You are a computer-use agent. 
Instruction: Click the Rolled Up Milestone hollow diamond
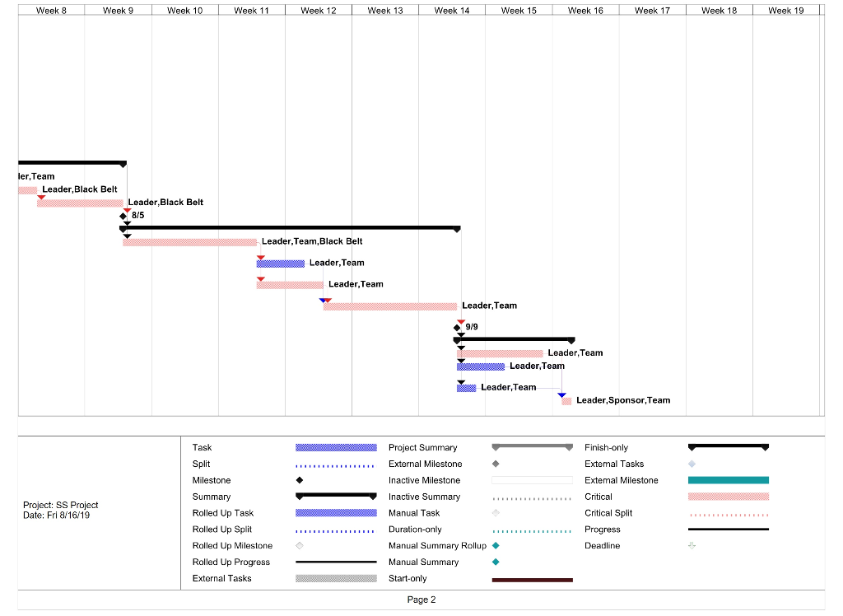pos(300,546)
